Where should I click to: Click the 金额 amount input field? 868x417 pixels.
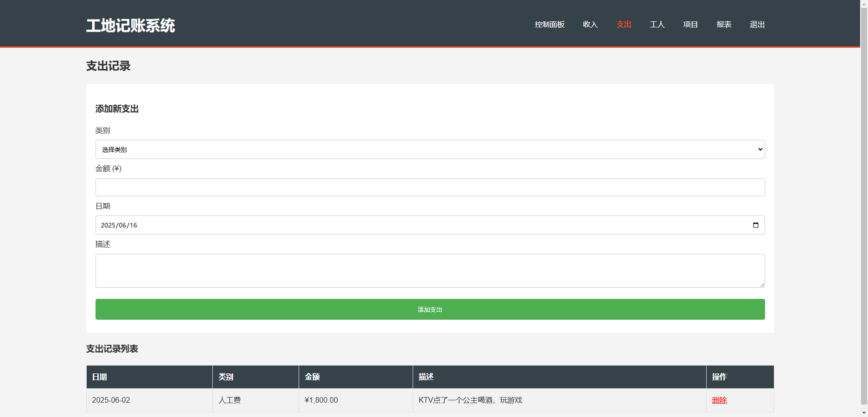[429, 188]
